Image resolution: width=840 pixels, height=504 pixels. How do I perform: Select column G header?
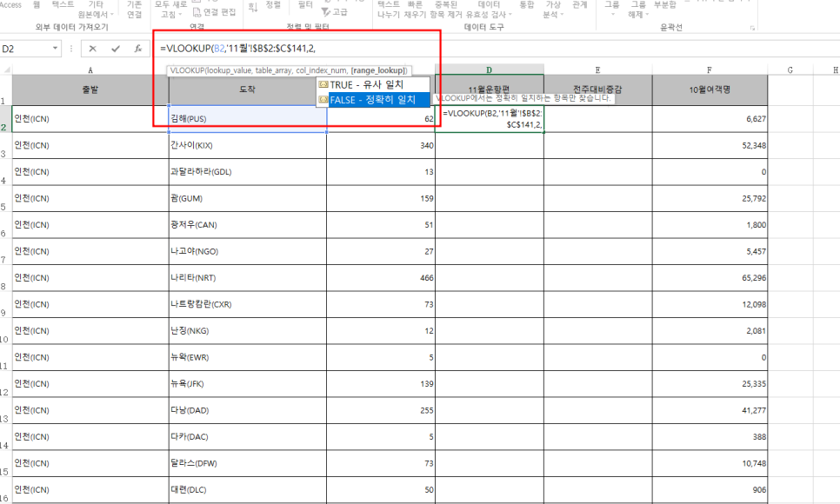click(x=790, y=70)
